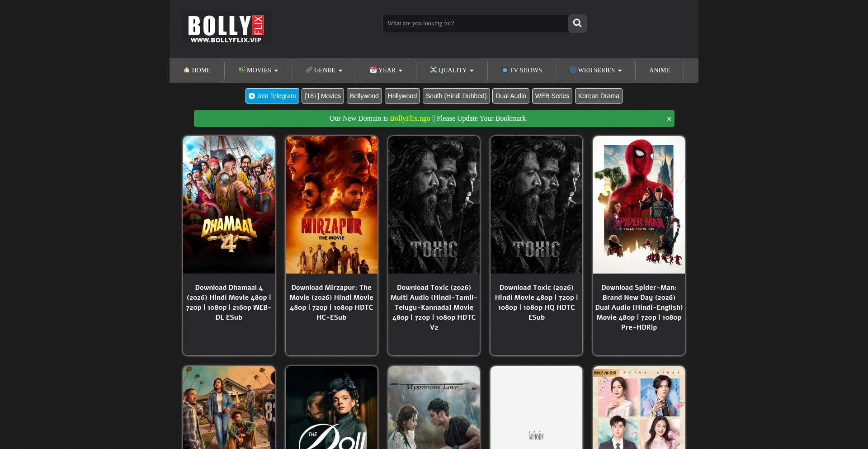Click the Join Telegram button

click(x=272, y=96)
